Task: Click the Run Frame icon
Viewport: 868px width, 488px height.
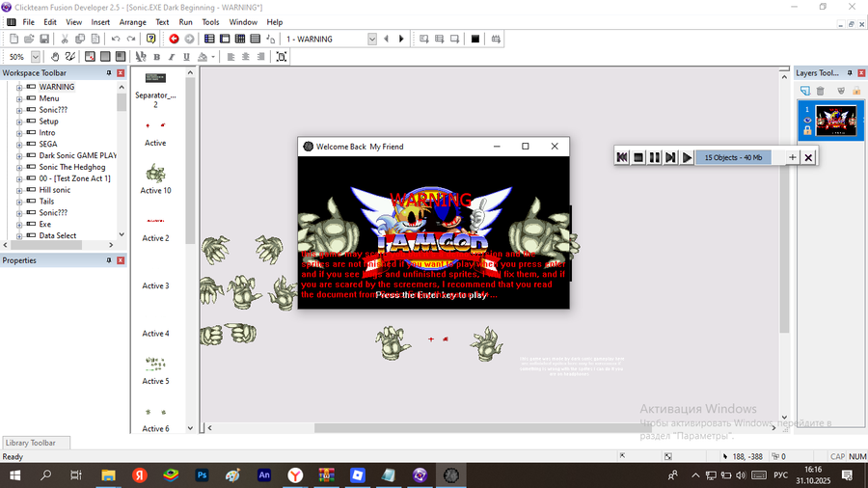Action: [454, 39]
